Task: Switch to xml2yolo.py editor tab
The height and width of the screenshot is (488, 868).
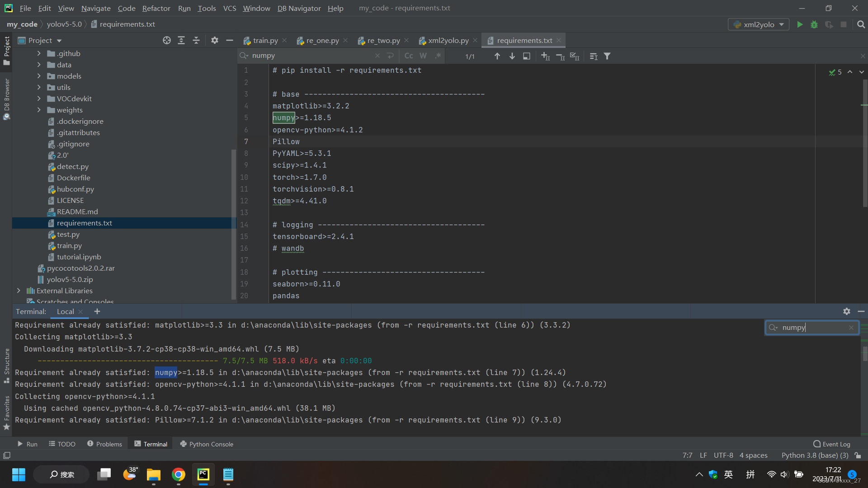Action: [x=448, y=40]
